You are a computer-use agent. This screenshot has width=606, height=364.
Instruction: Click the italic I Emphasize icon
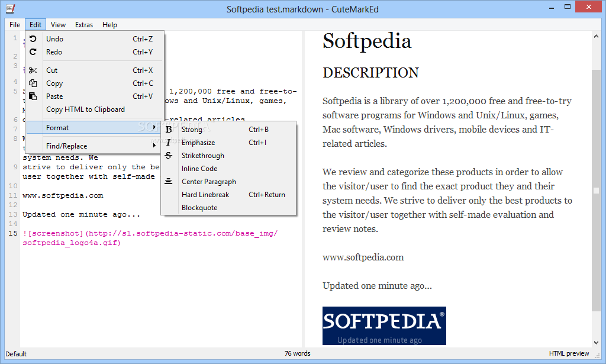pos(169,143)
